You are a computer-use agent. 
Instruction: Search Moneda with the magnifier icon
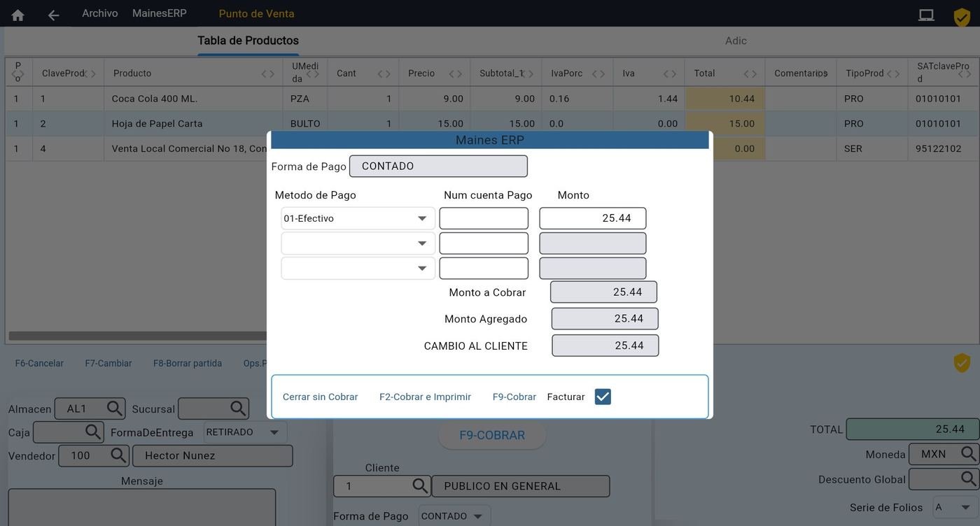pos(968,454)
